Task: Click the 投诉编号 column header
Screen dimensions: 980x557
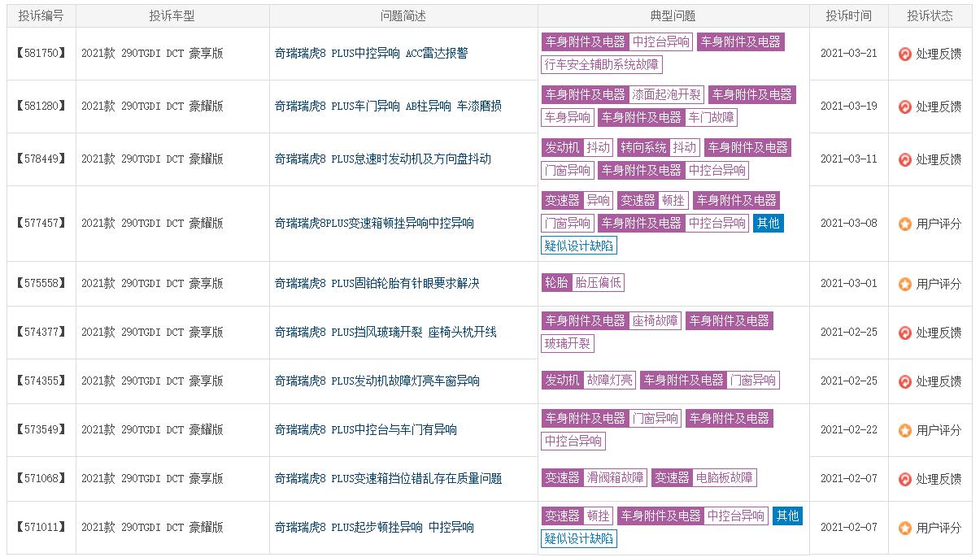Action: click(x=41, y=15)
